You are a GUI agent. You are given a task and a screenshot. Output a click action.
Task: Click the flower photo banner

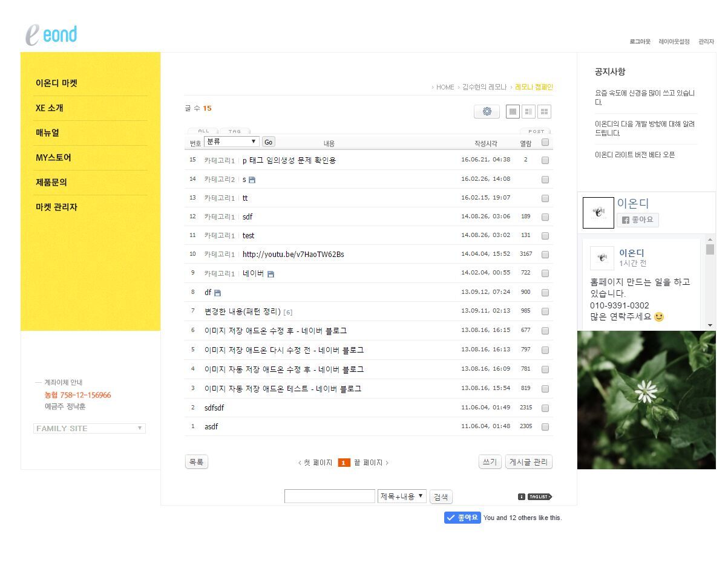[x=646, y=400]
